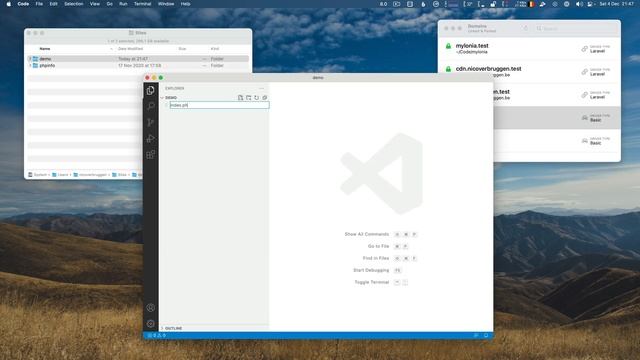Click Sites in Finder path bar
640x360 pixels.
pyautogui.click(x=119, y=175)
